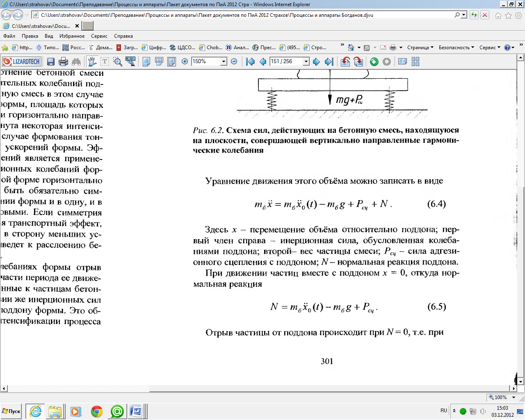The width and height of the screenshot is (525, 420).
Task: Select the ruler-style tool beside magnifier
Action: tap(130, 62)
